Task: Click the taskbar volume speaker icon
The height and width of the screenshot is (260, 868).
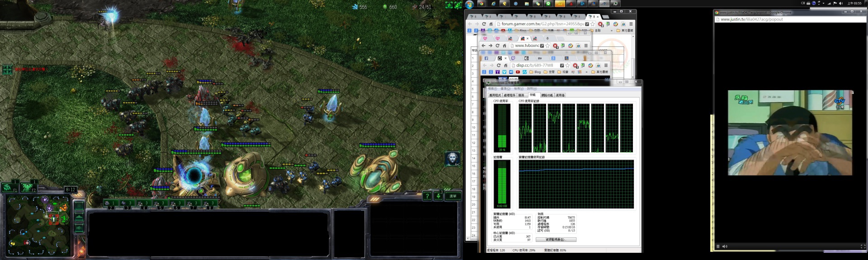Action: (840, 3)
